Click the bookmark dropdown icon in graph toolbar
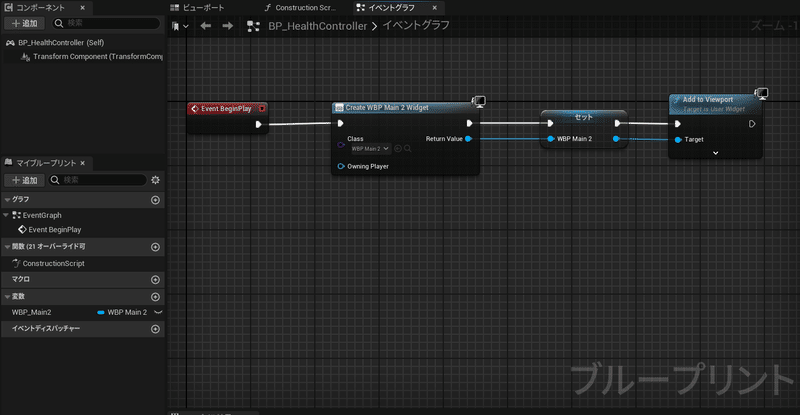The height and width of the screenshot is (415, 800). tap(180, 26)
